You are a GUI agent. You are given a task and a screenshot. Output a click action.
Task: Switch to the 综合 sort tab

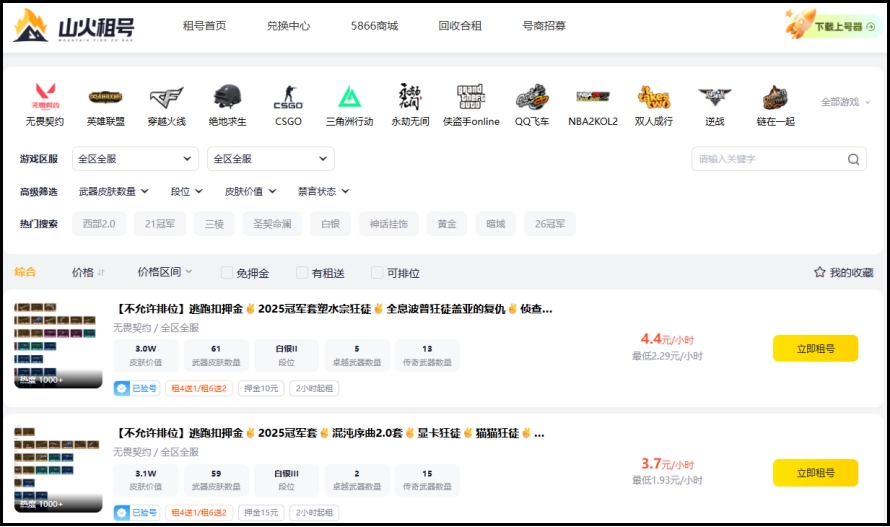[x=25, y=272]
